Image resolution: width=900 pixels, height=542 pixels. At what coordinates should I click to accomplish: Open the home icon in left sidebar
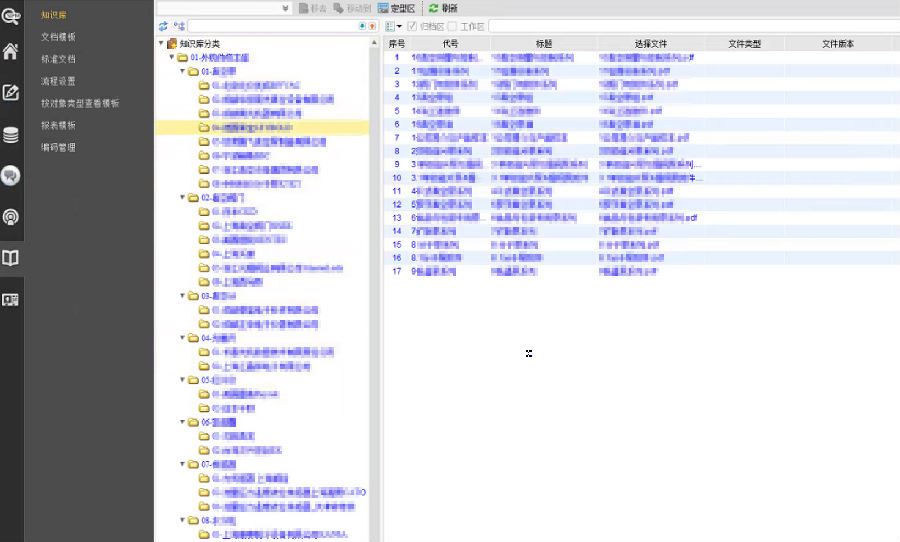coord(11,52)
